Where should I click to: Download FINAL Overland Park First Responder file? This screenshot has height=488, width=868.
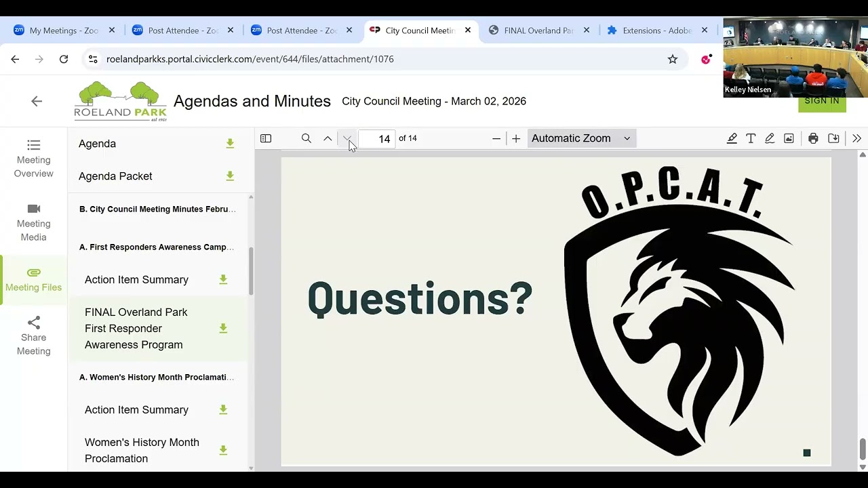tap(223, 328)
